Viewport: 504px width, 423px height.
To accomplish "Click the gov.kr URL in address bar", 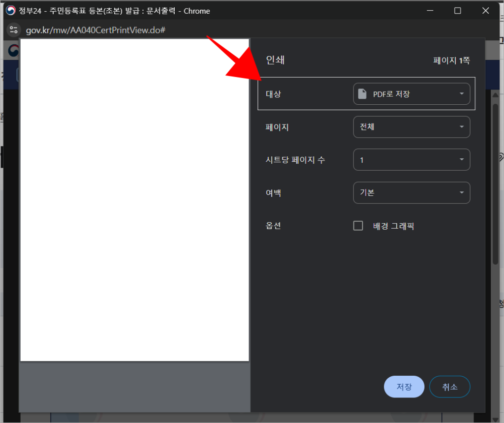I will coord(95,30).
